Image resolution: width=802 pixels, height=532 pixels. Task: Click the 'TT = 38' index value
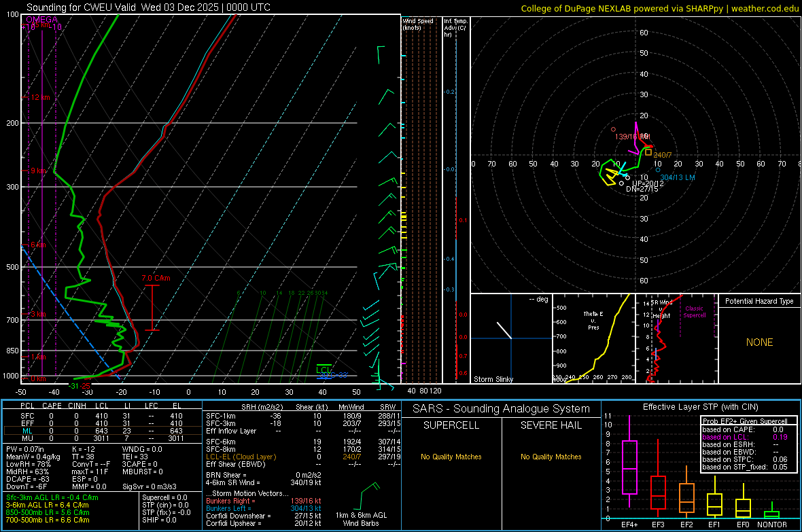click(x=84, y=457)
